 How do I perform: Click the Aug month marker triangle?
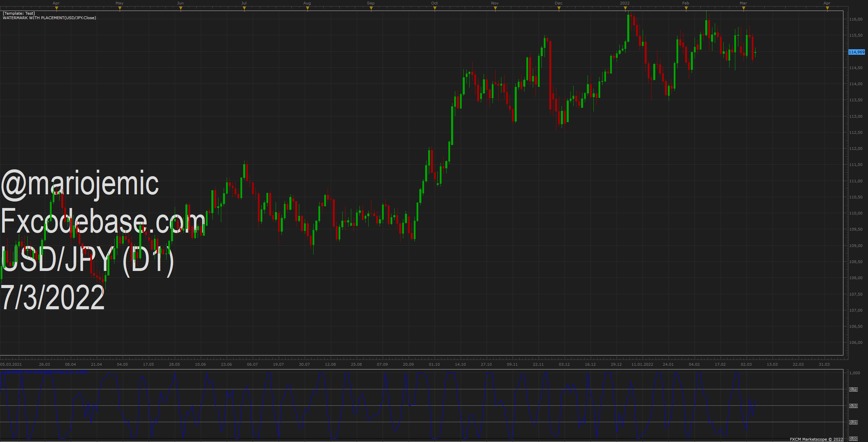tap(307, 9)
